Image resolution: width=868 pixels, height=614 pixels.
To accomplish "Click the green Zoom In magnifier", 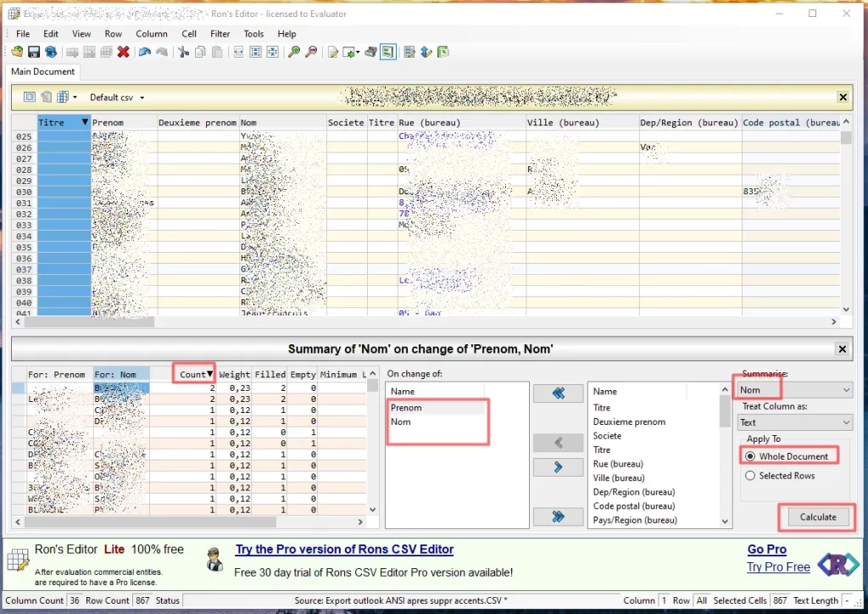I will click(294, 52).
